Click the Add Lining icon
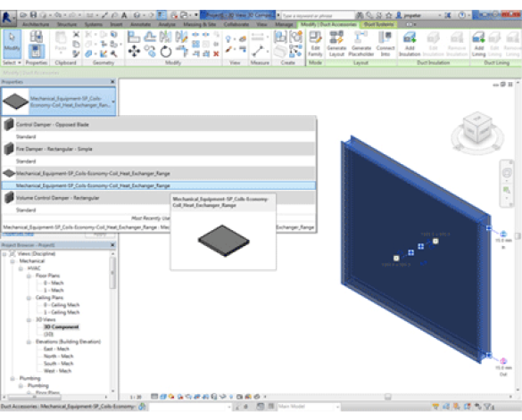Screen dimensions: 522x420 coord(478,44)
